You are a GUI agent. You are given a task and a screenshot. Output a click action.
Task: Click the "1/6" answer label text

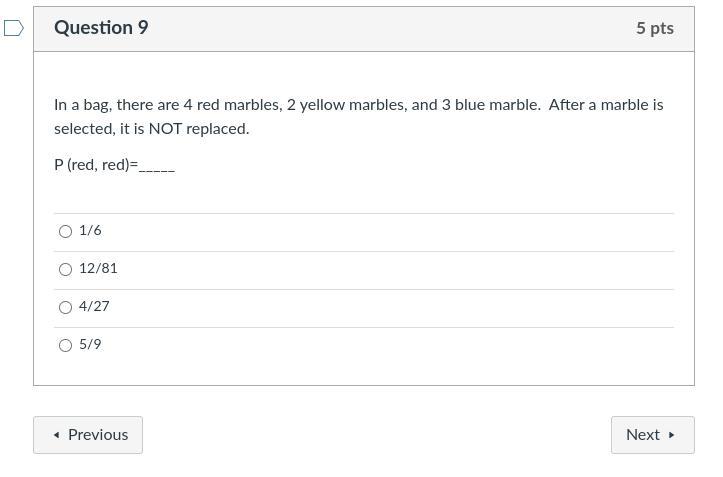point(90,231)
